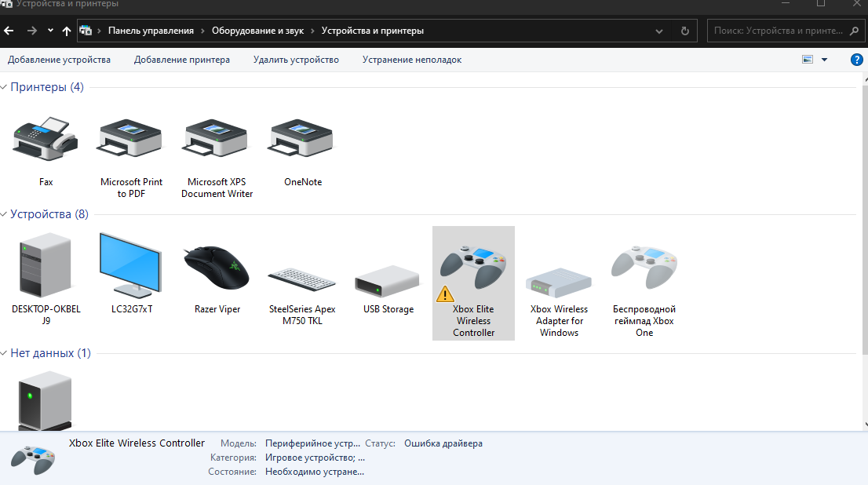The height and width of the screenshot is (485, 868).
Task: Select the Microsoft XPS Document Writer printer
Action: tap(217, 139)
